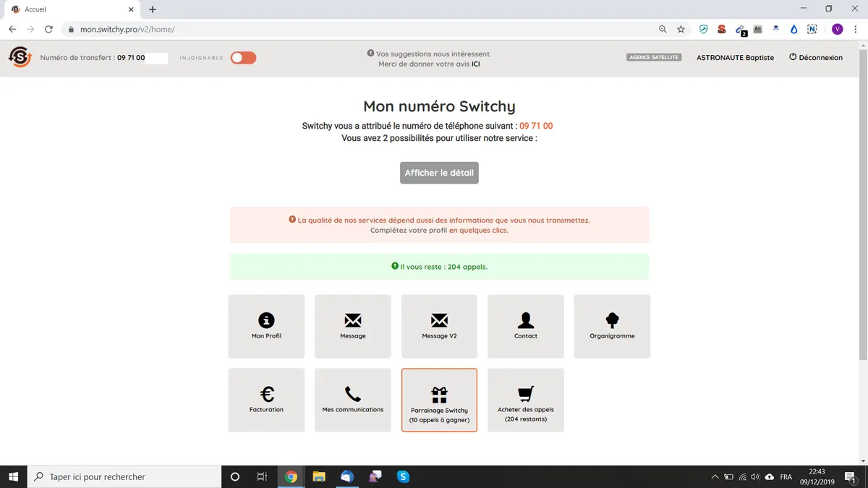Open the Organigramme tree tile
Viewport: 868px width, 488px height.
[x=612, y=326]
